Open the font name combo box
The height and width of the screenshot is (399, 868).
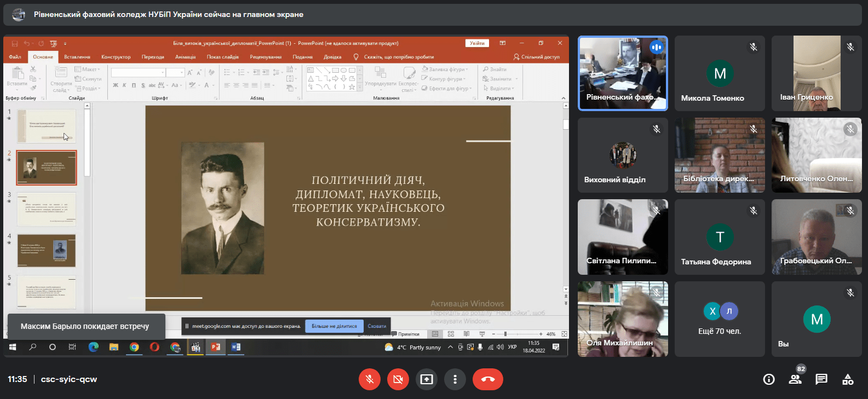(138, 72)
